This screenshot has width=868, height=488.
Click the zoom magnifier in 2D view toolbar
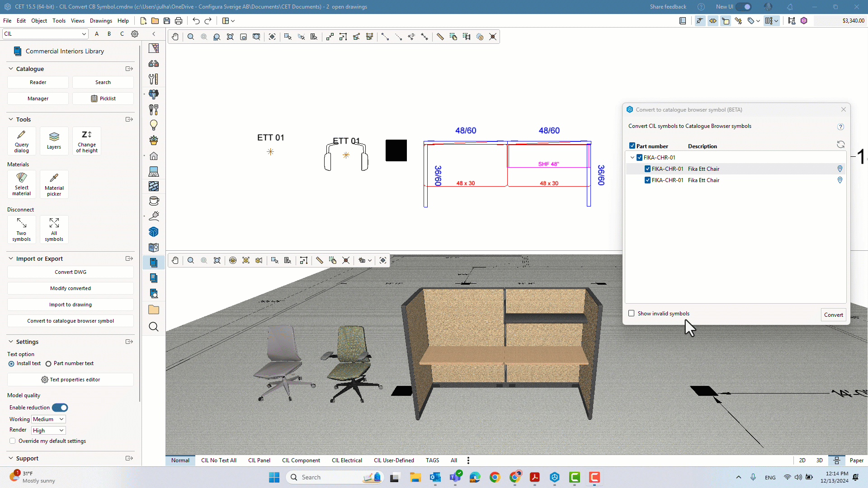(191, 37)
